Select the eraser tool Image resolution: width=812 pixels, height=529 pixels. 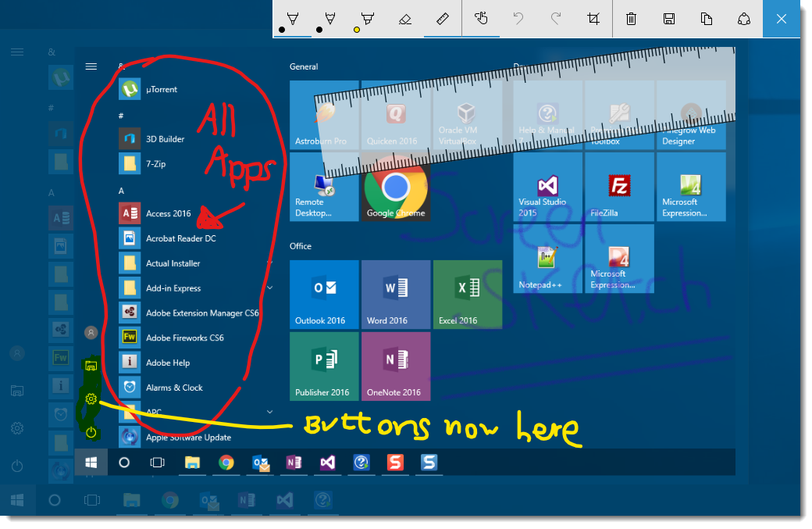point(404,19)
